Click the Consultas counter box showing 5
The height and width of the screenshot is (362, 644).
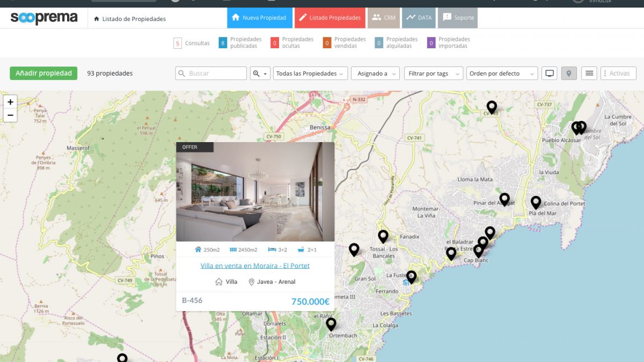[178, 43]
